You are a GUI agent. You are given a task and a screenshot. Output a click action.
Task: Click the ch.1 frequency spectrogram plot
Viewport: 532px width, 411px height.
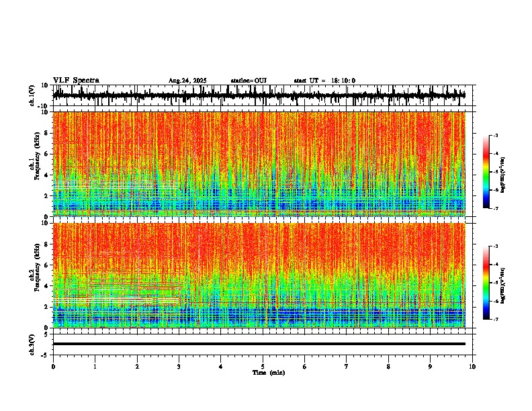[x=259, y=164]
